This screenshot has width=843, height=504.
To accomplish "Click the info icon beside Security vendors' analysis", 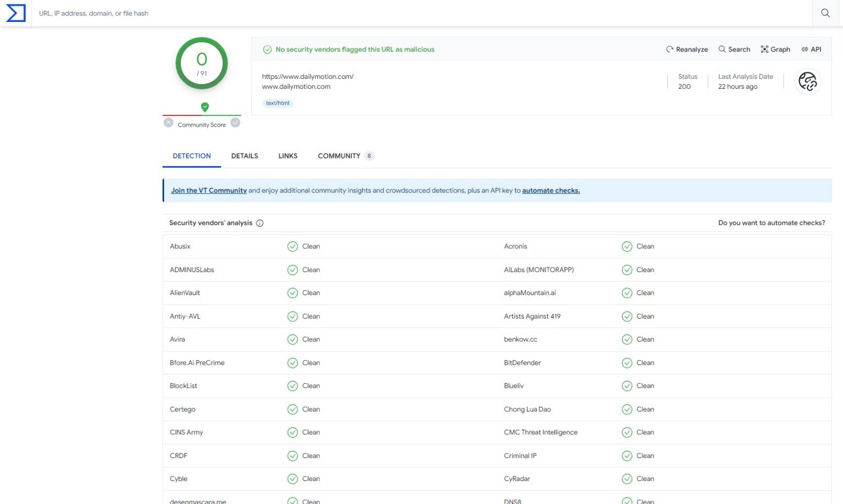I will tap(259, 223).
